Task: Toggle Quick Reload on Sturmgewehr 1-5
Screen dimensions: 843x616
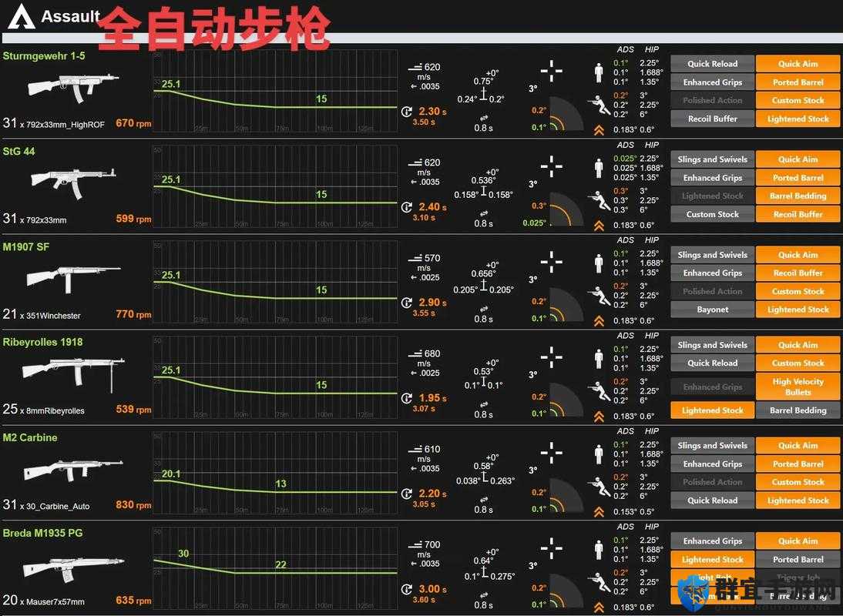Action: [x=712, y=64]
